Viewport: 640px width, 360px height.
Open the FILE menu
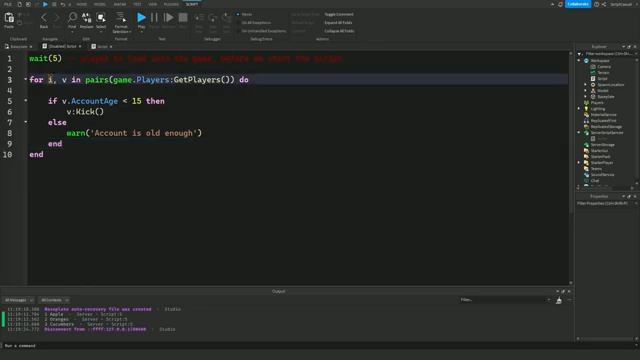[8, 4]
